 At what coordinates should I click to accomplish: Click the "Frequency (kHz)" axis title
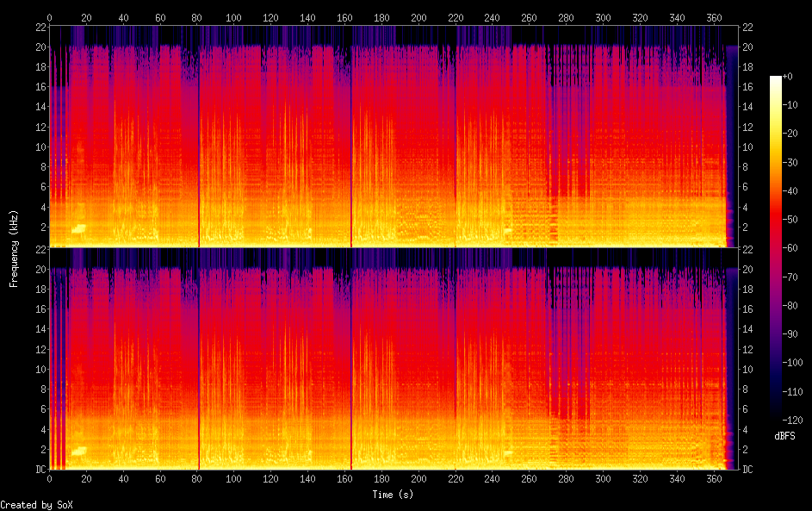[x=14, y=248]
